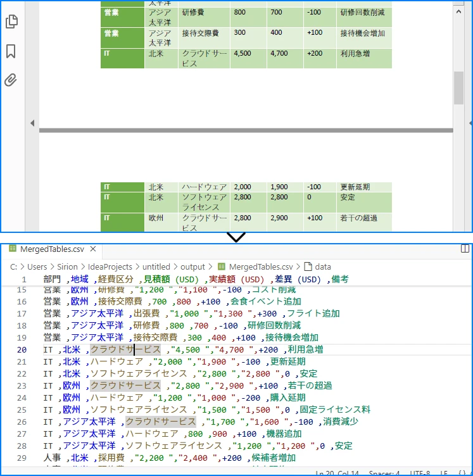473x476 pixels.
Task: Click the data breadcrumb file icon
Action: (308, 266)
